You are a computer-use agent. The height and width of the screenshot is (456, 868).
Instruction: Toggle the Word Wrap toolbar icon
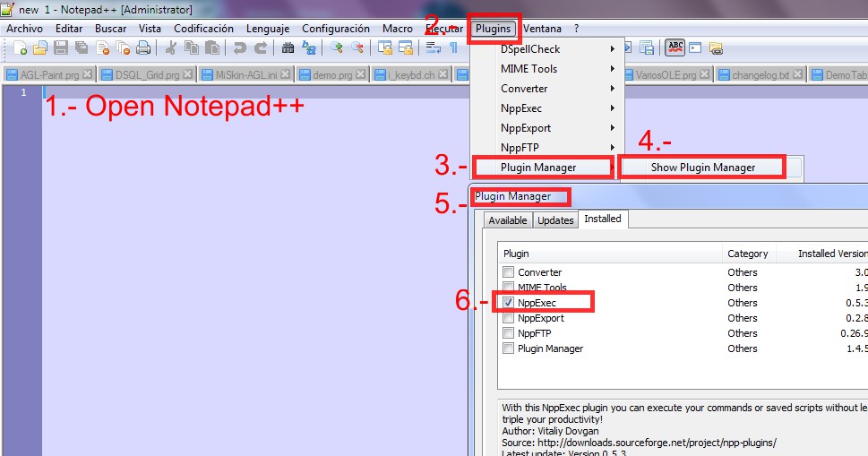click(x=433, y=48)
